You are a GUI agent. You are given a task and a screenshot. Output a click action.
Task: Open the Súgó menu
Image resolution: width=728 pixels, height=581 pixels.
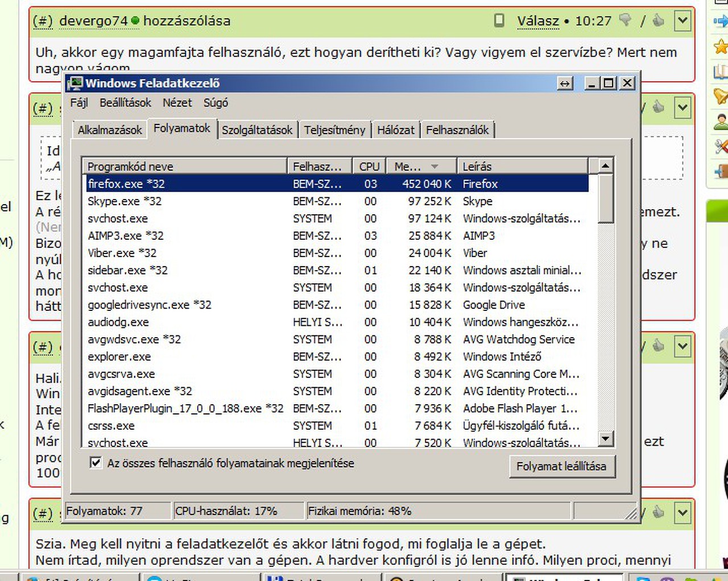tap(216, 103)
